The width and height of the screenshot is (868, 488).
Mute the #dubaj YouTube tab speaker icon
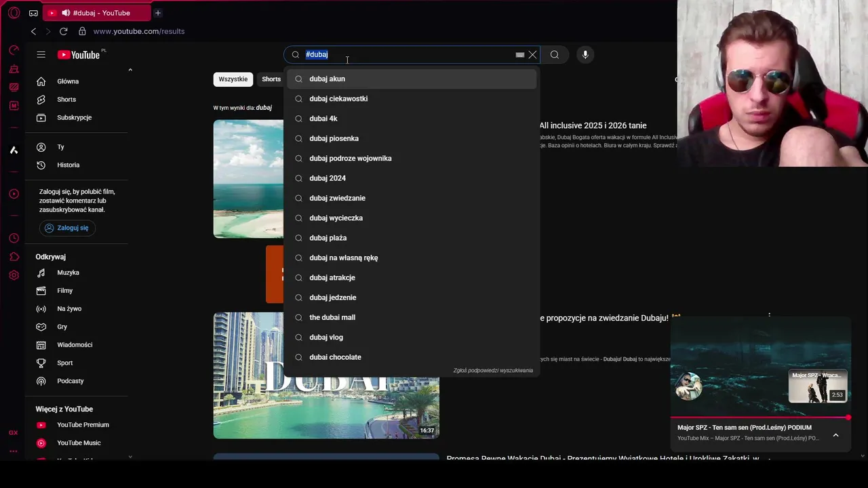tap(66, 13)
